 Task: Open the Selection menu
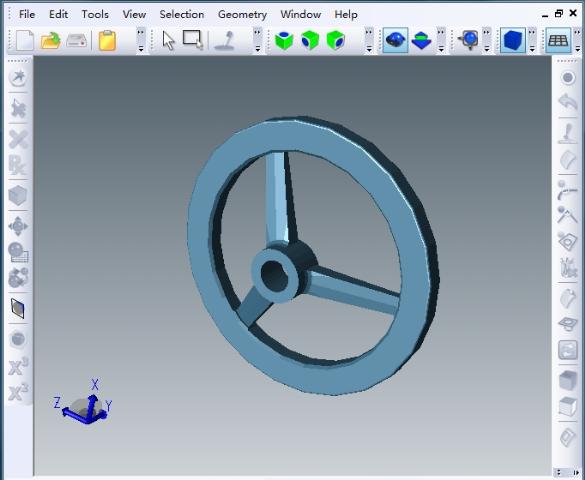coord(182,14)
